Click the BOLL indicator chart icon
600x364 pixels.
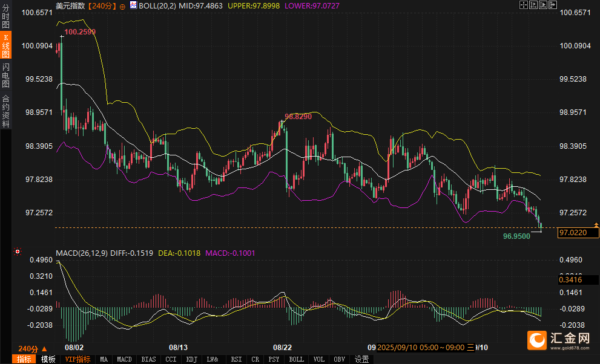pos(133,5)
